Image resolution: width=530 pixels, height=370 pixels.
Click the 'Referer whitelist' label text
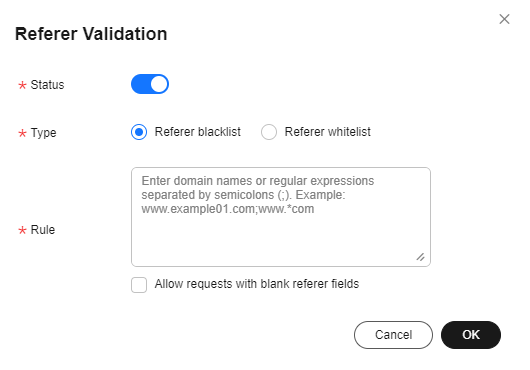pyautogui.click(x=328, y=132)
